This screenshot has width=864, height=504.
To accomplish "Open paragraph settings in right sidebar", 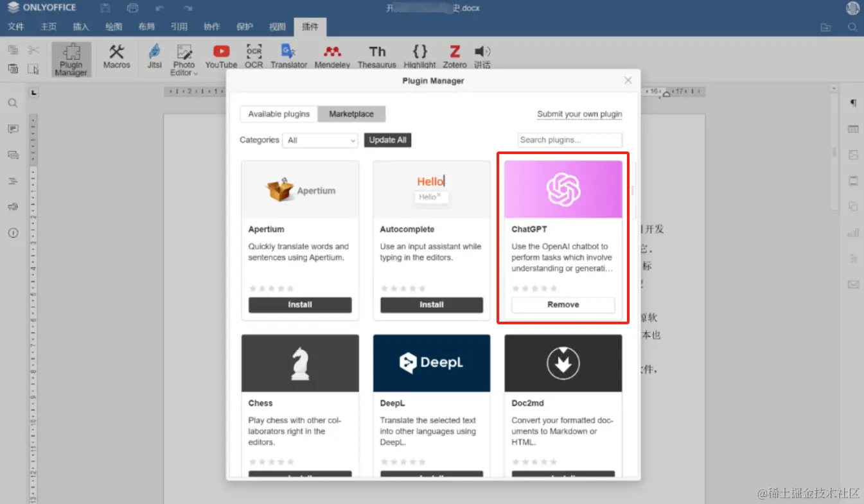I will (854, 103).
